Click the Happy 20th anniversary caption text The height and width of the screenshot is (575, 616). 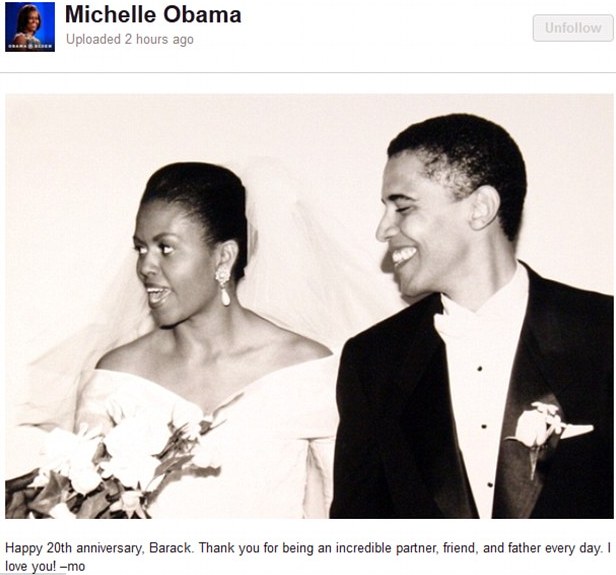308,557
